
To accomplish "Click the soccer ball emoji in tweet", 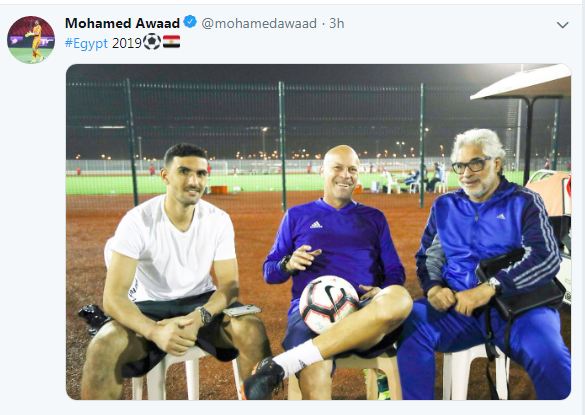I will pyautogui.click(x=152, y=41).
